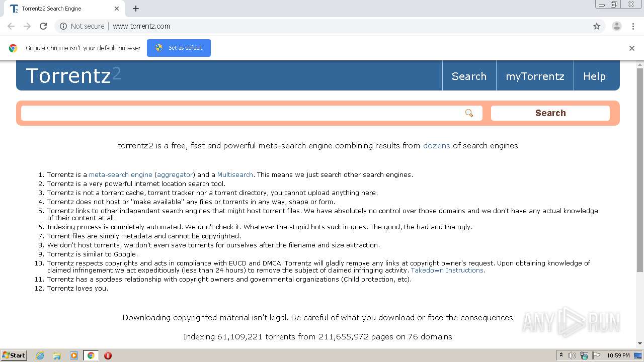
Task: Click the scrollbar up arrow
Action: (640, 64)
